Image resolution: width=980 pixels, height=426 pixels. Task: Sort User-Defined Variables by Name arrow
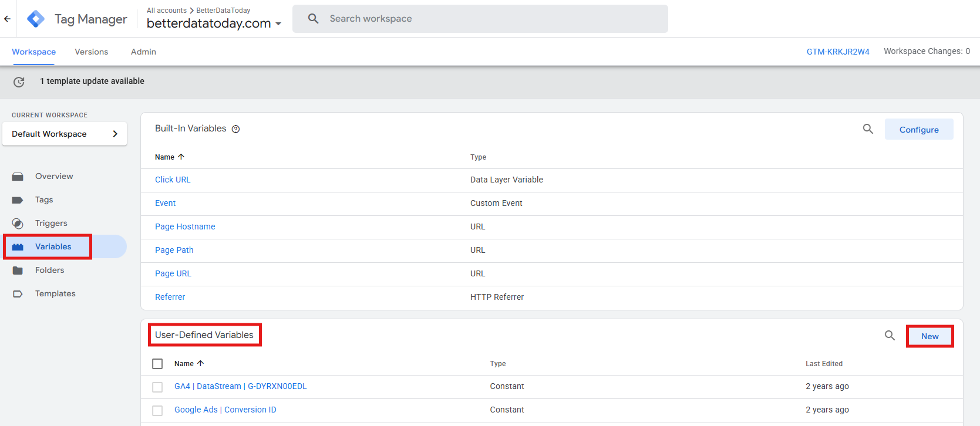(200, 363)
